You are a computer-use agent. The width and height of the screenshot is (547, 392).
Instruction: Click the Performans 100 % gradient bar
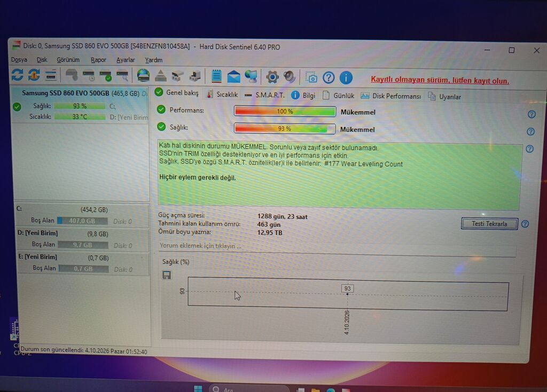[x=285, y=111]
